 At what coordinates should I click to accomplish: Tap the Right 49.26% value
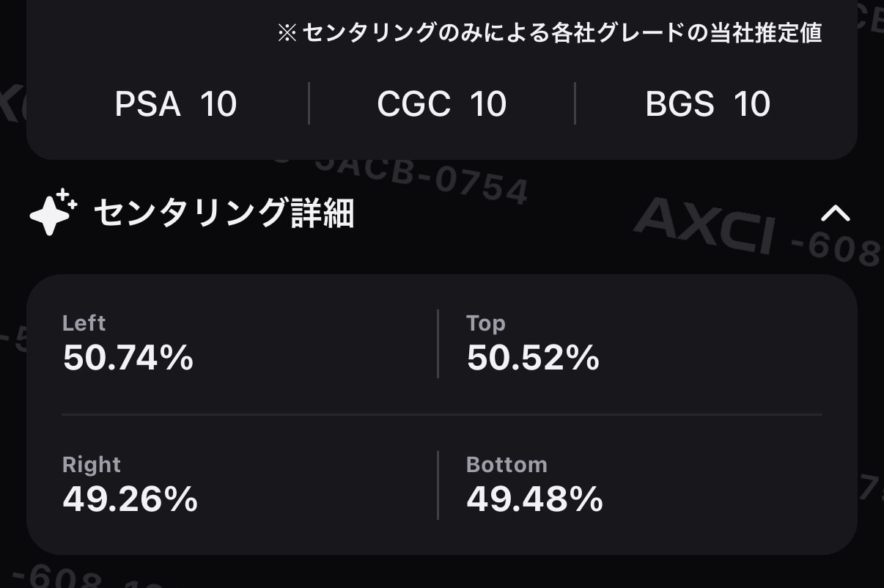pos(130,500)
